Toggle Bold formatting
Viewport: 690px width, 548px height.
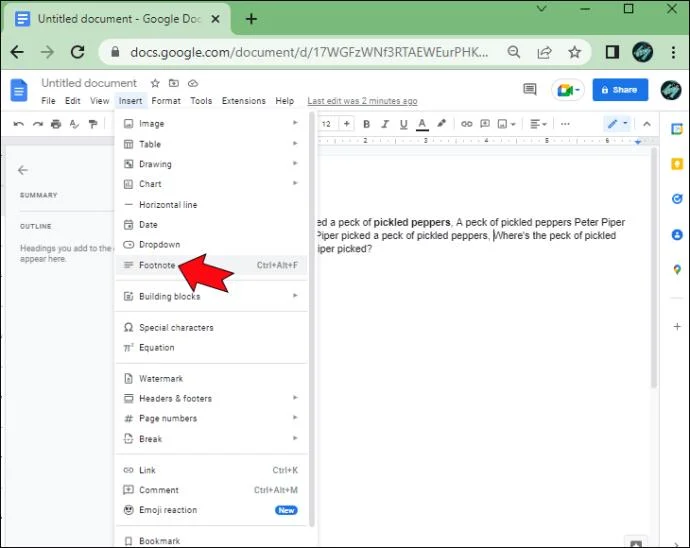pyautogui.click(x=366, y=124)
